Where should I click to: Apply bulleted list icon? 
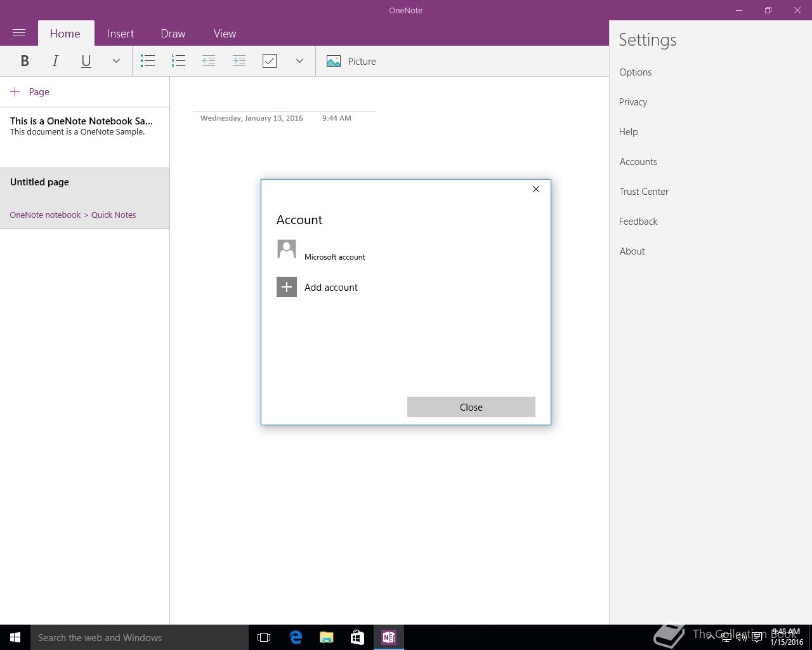[x=148, y=61]
